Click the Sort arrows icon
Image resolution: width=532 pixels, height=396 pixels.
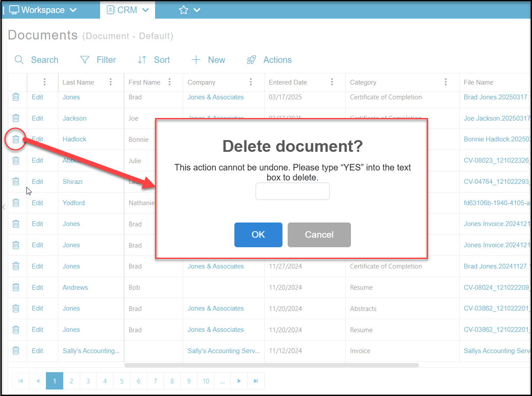pyautogui.click(x=142, y=60)
